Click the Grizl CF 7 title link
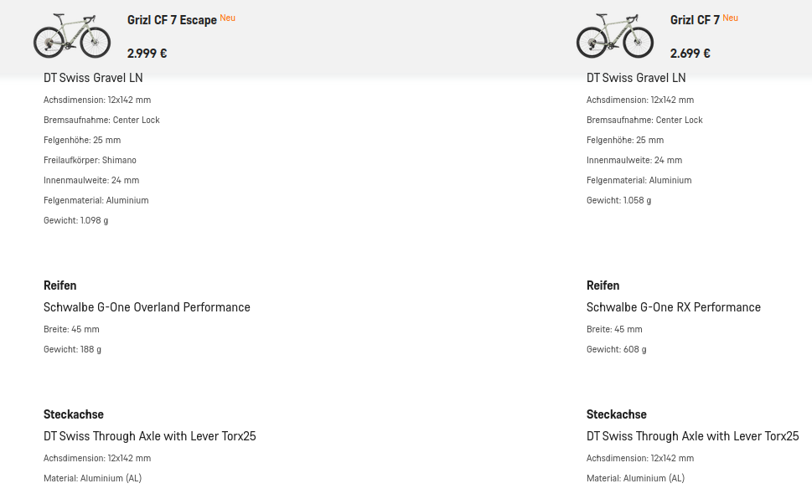 pos(695,20)
